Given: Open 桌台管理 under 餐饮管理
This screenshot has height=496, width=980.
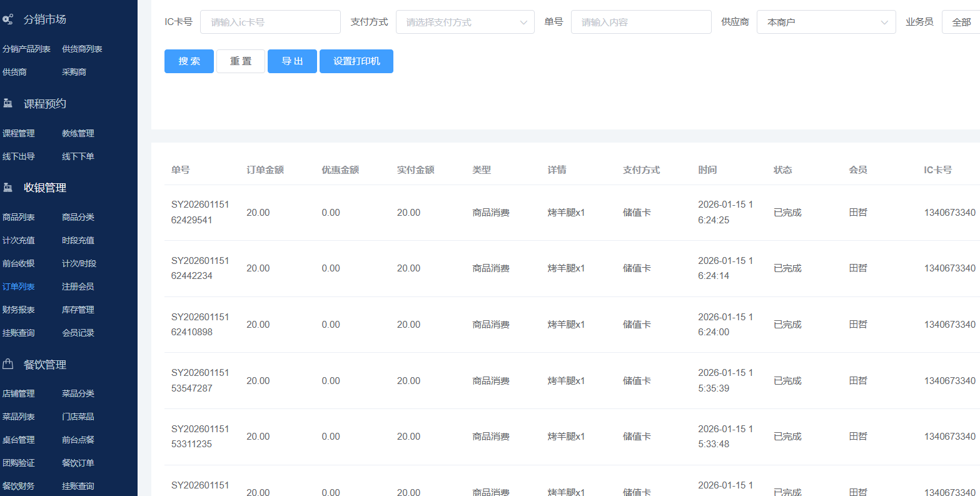Looking at the screenshot, I should (x=20, y=439).
